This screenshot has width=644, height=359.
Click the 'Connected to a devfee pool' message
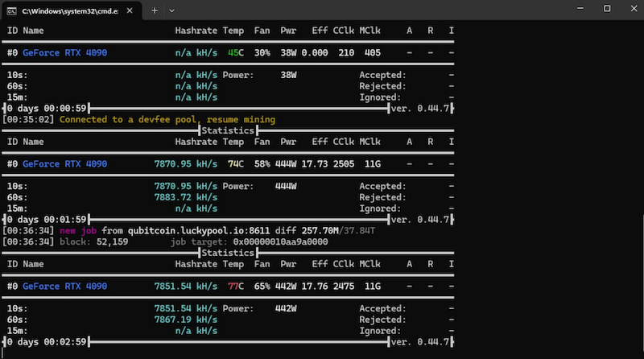point(167,119)
